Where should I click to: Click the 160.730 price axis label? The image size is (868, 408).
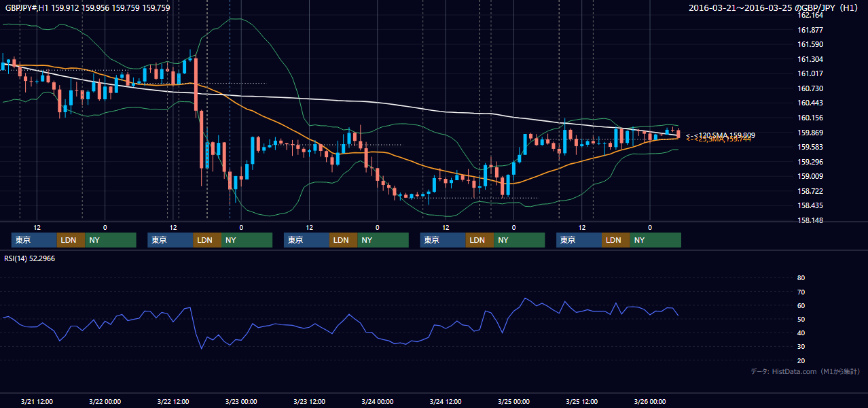click(x=810, y=88)
